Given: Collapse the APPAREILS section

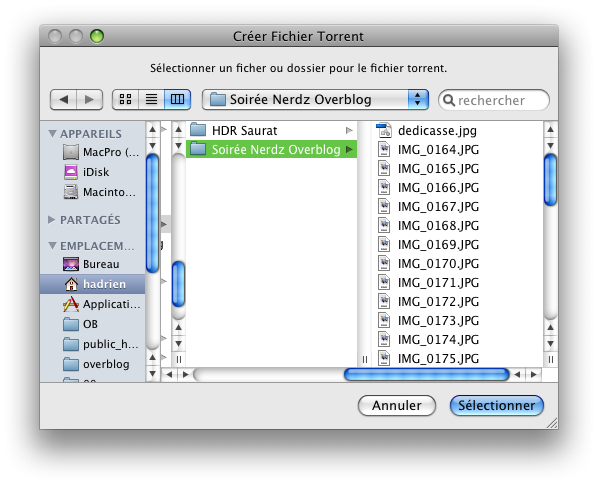Looking at the screenshot, I should (52, 133).
